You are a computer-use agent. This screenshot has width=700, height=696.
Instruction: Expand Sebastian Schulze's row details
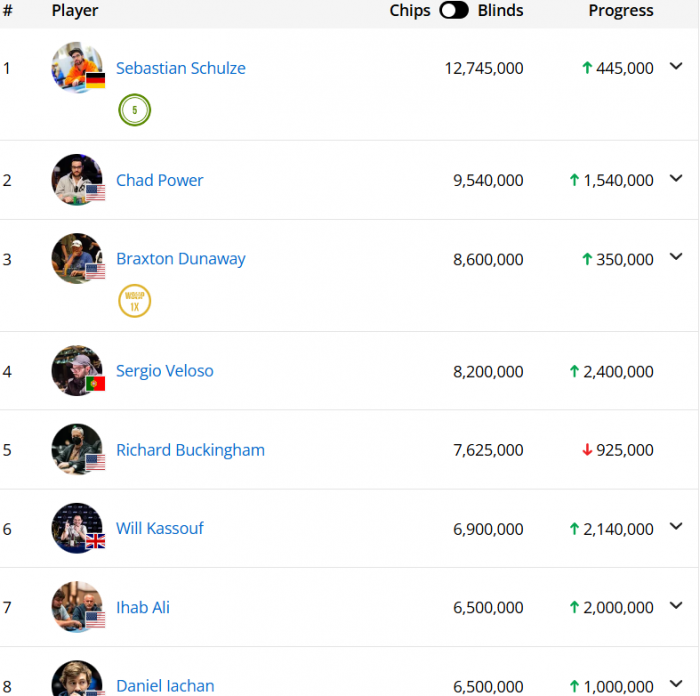pos(676,66)
